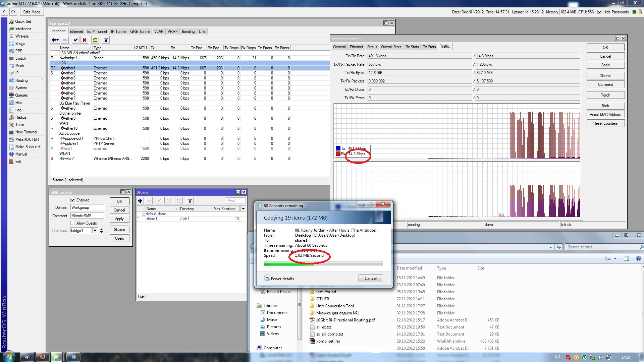Toggle the Enabled checkbox in SMB Settings
This screenshot has height=362, width=644.
pos(72,200)
